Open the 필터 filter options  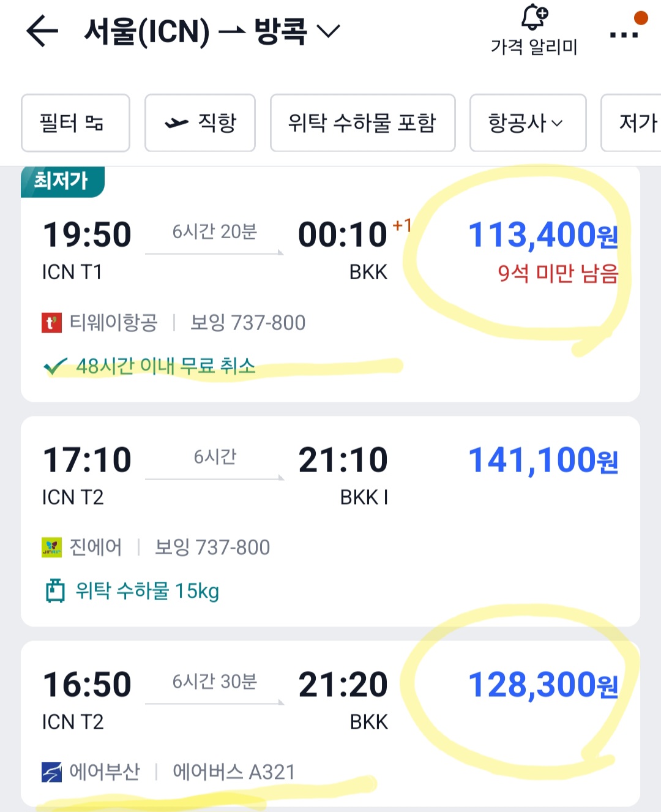pyautogui.click(x=75, y=122)
